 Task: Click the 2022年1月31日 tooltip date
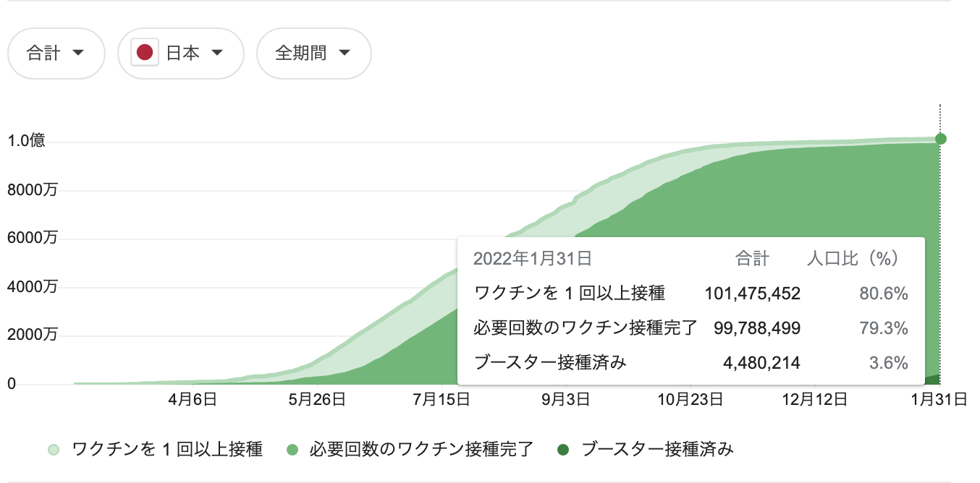pos(532,258)
